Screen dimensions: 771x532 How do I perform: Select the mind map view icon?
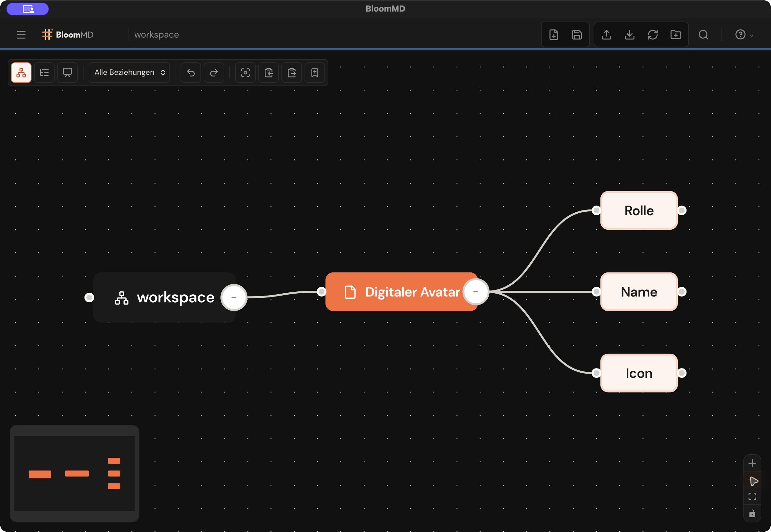coord(21,72)
